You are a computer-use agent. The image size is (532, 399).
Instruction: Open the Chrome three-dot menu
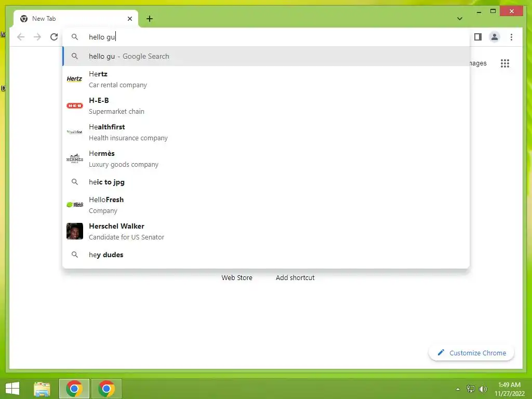[511, 37]
